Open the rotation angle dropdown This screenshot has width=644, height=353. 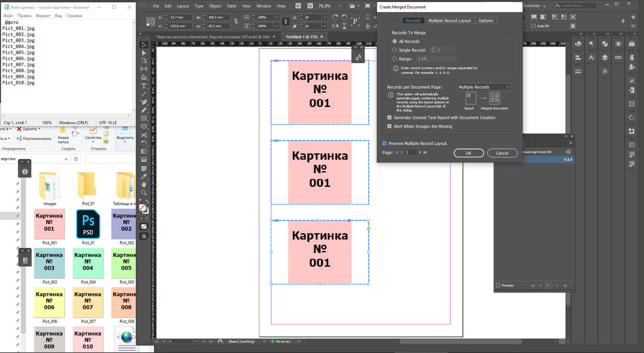[x=325, y=17]
